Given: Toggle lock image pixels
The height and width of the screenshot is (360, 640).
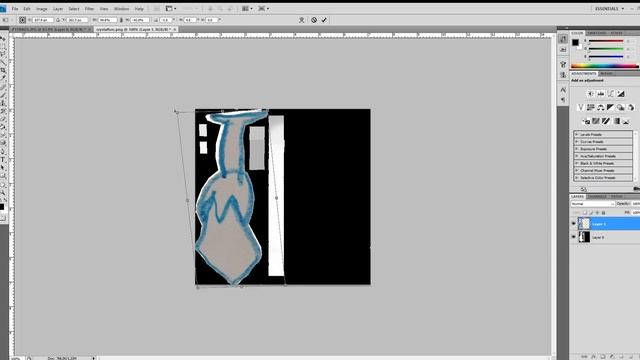Looking at the screenshot, I should point(591,213).
